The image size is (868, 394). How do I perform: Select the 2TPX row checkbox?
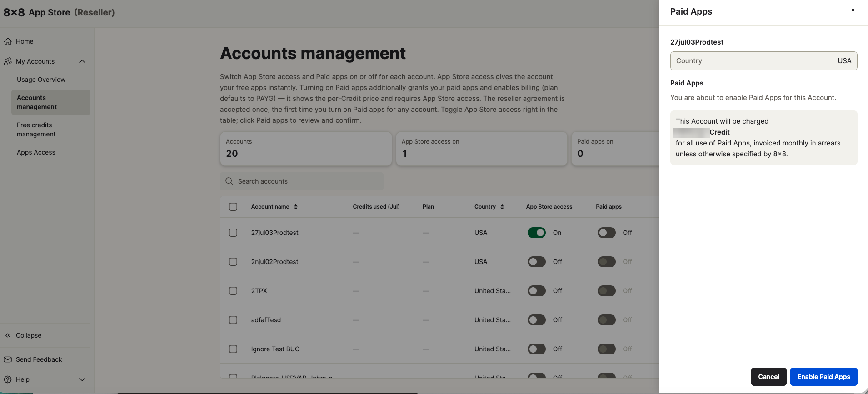coord(233,291)
